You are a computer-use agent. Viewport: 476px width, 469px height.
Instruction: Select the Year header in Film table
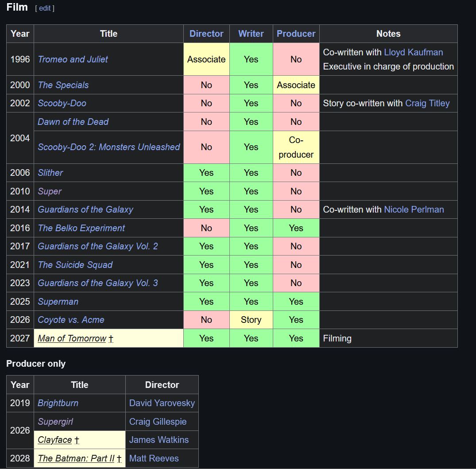(x=20, y=34)
